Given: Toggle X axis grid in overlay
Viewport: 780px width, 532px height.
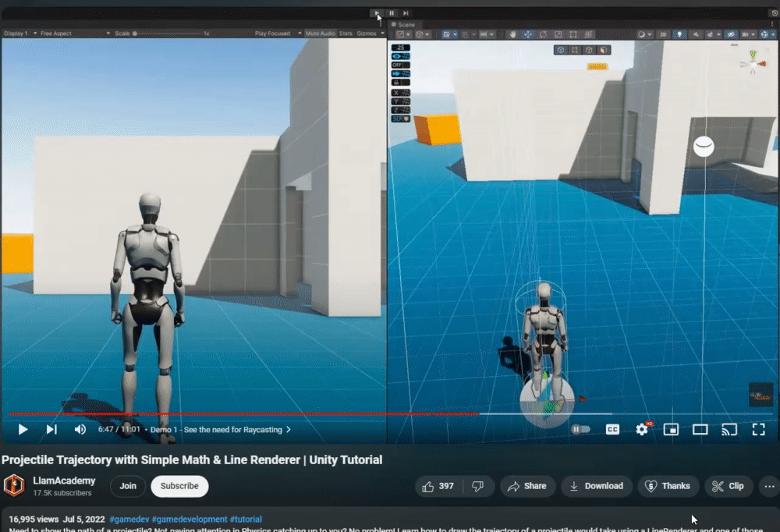Looking at the screenshot, I should (400, 93).
